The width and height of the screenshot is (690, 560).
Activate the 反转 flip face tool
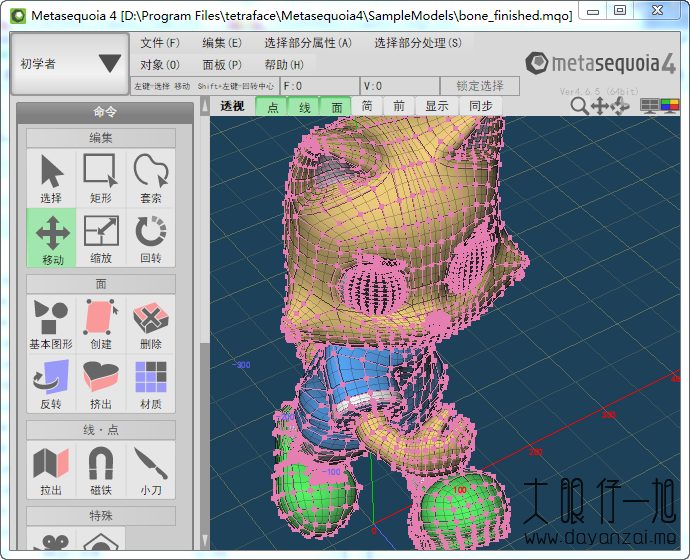(x=51, y=384)
